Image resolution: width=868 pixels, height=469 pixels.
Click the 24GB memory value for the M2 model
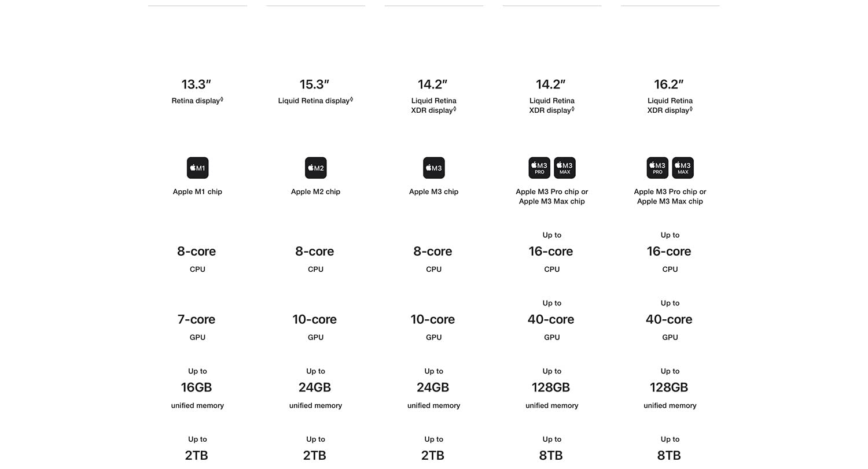tap(315, 387)
